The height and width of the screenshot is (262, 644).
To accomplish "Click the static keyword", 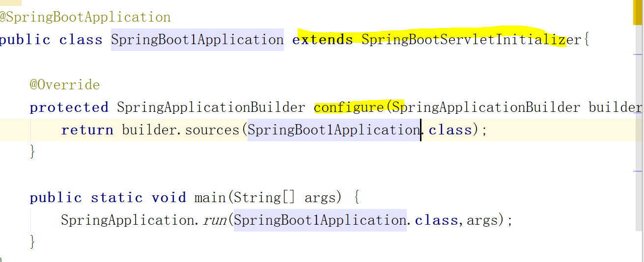I will tap(117, 198).
